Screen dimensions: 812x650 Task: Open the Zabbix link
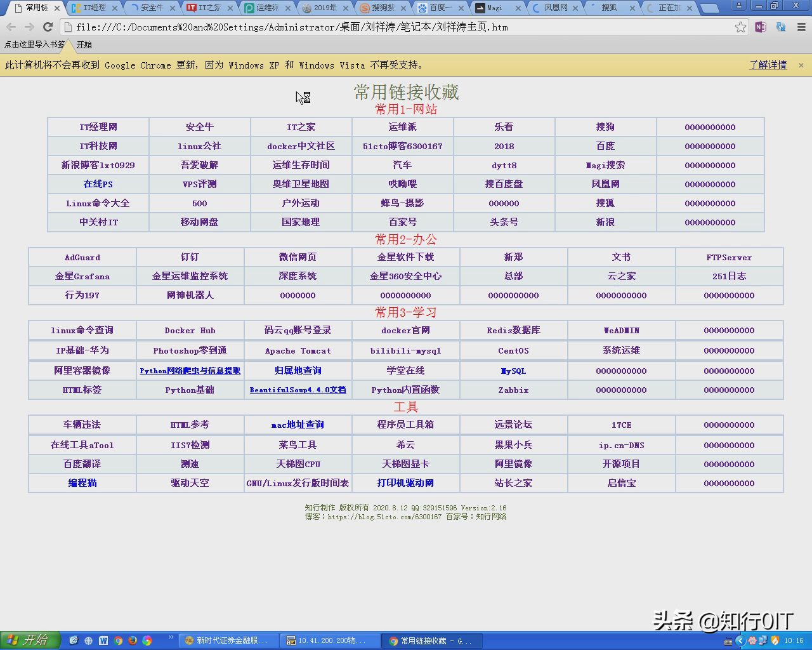pyautogui.click(x=514, y=390)
